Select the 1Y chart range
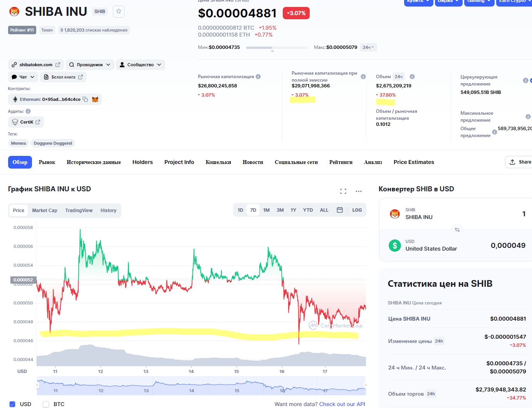The width and height of the screenshot is (532, 408). 294,210
